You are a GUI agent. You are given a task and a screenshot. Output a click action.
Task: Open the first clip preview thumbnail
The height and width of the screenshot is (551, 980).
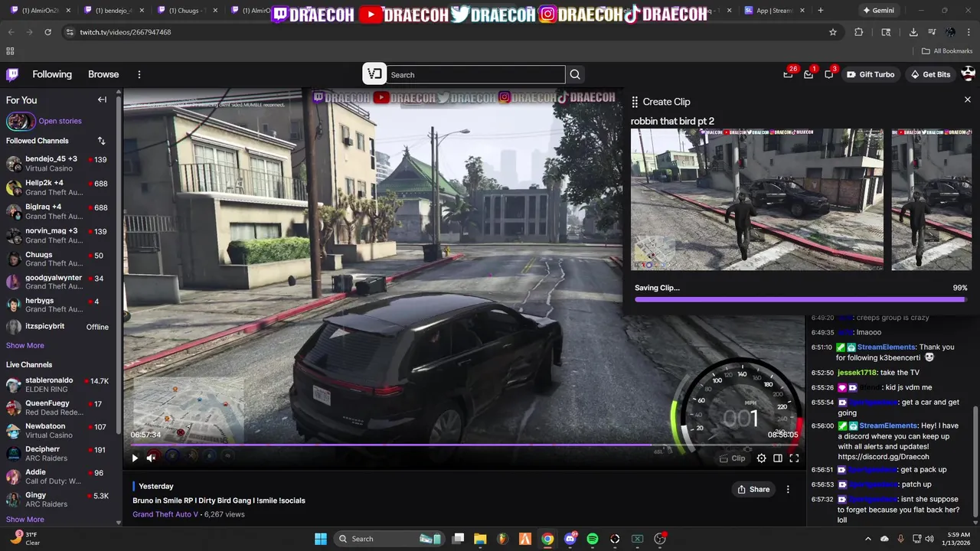tap(756, 200)
